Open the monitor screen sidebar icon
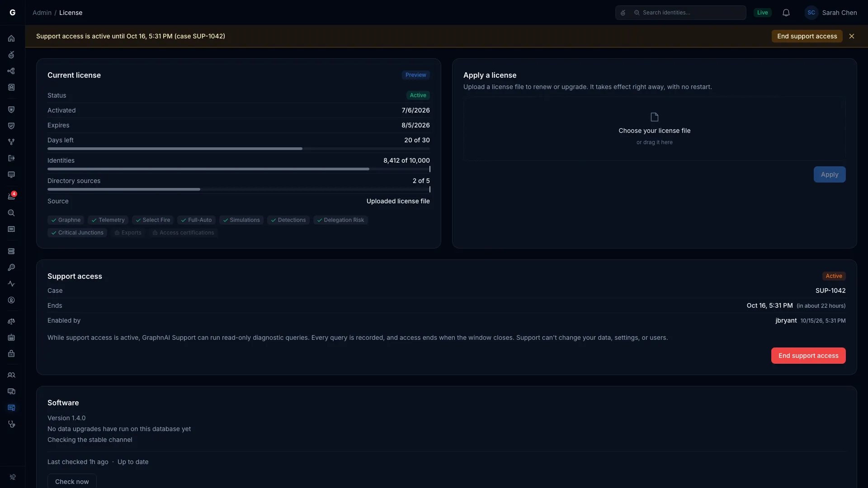The image size is (868, 488). click(x=11, y=174)
